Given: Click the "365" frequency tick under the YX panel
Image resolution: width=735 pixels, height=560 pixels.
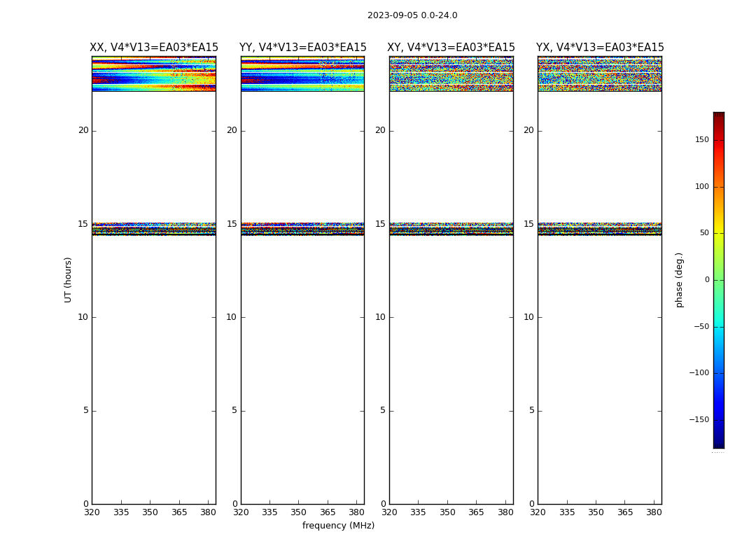Looking at the screenshot, I should coord(625,512).
